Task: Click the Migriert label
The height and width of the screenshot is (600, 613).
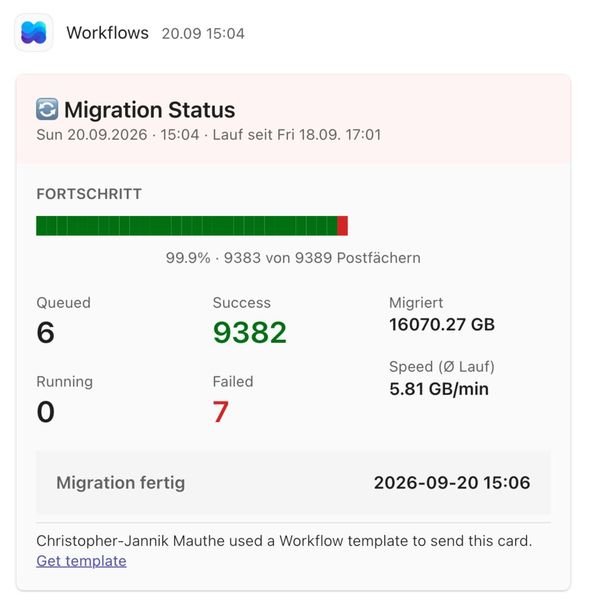Action: point(416,303)
